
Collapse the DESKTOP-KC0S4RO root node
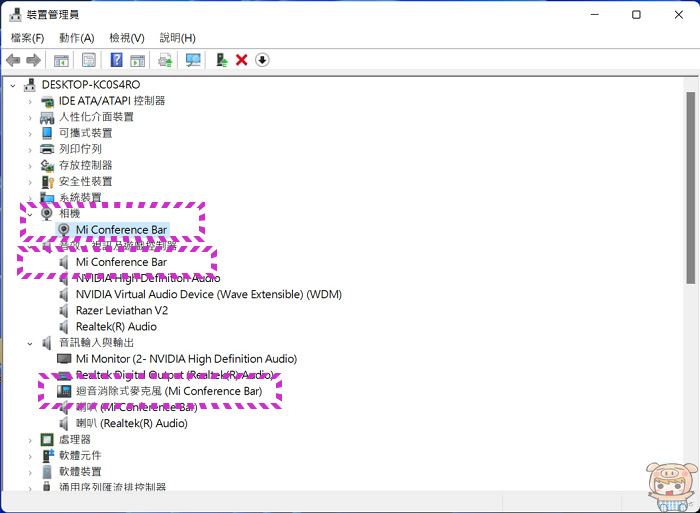pyautogui.click(x=13, y=85)
